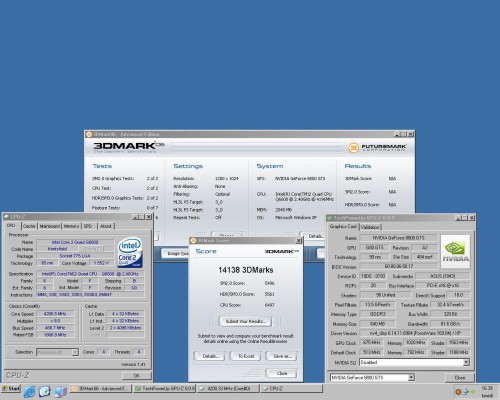Click Submit Your Results button
Viewport: 500px width, 400px height.
246,322
